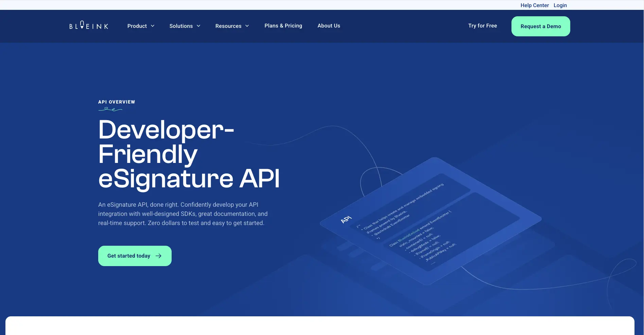Click the Login link
Viewport: 644px width, 335px height.
point(560,5)
